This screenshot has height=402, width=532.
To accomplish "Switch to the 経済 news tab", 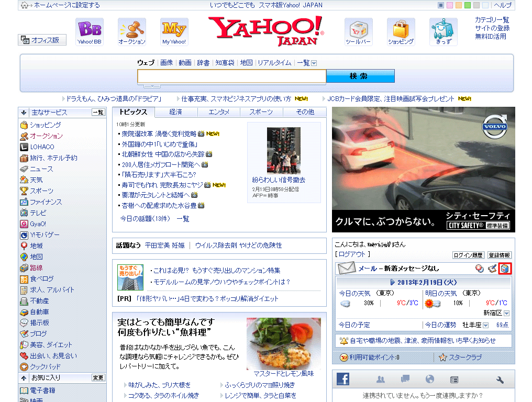I will (x=176, y=112).
